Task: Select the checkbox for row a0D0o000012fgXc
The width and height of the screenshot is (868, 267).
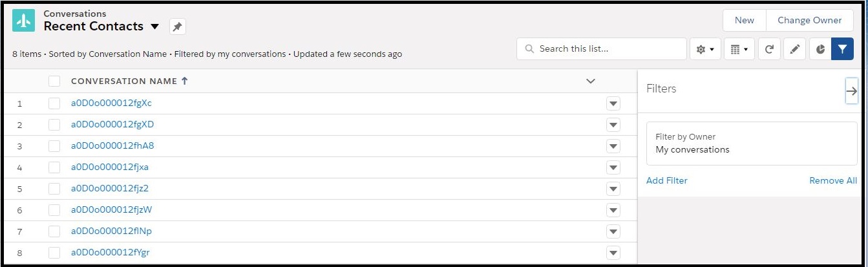Action: pyautogui.click(x=54, y=103)
